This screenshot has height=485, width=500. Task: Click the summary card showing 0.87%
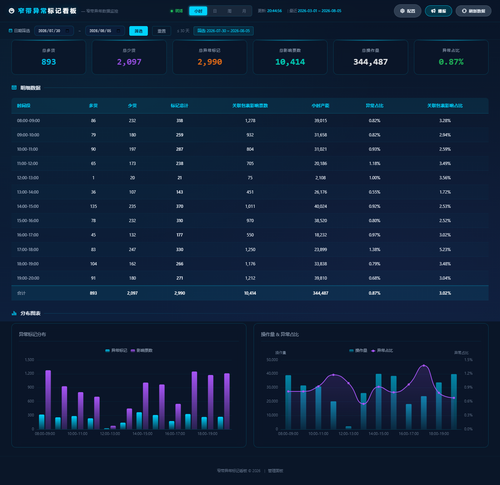point(451,57)
